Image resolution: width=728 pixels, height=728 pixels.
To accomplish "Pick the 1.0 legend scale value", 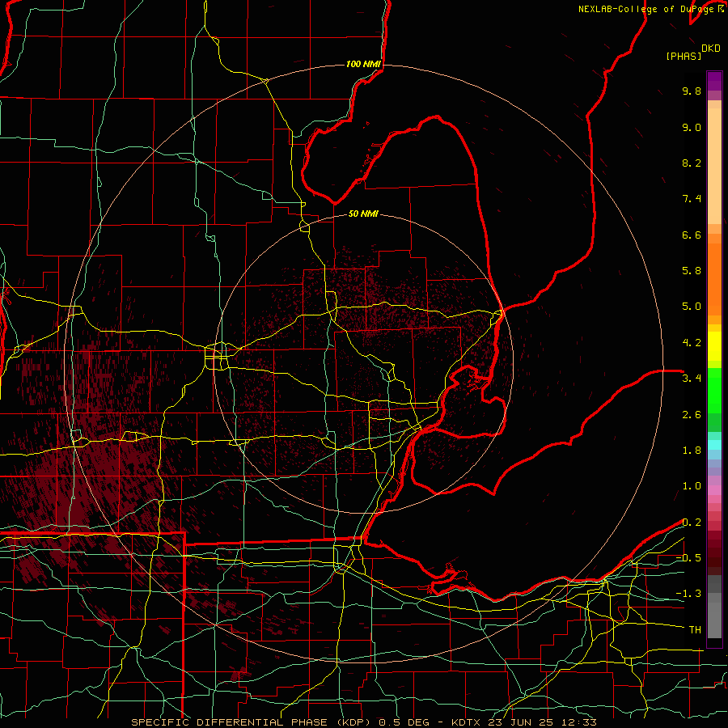I will 692,486.
